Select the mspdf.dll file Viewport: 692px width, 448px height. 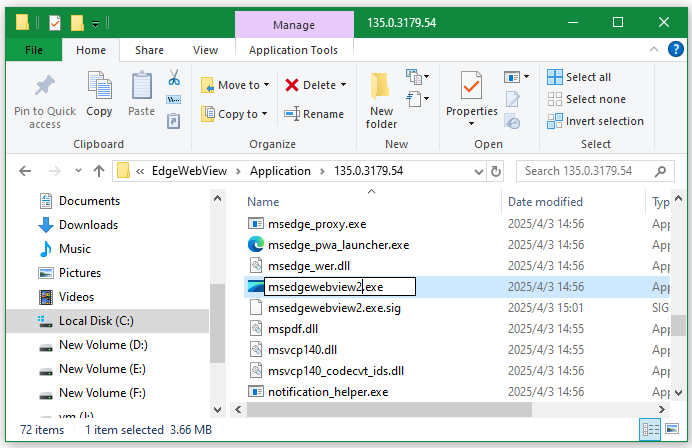coord(292,328)
